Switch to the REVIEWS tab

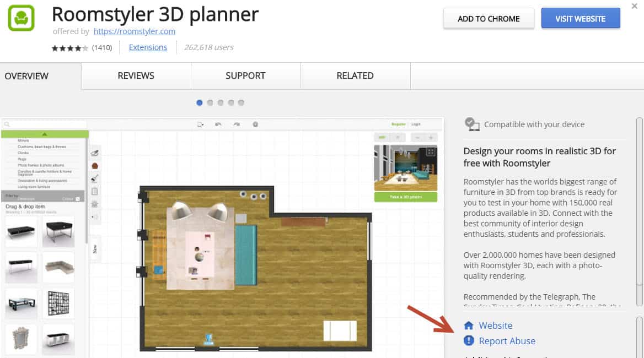point(136,76)
